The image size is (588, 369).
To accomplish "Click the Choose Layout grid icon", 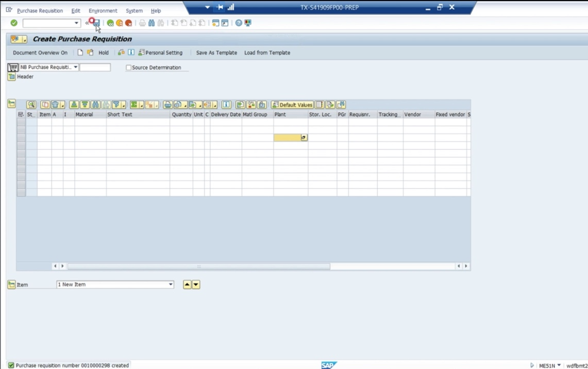I will point(208,104).
